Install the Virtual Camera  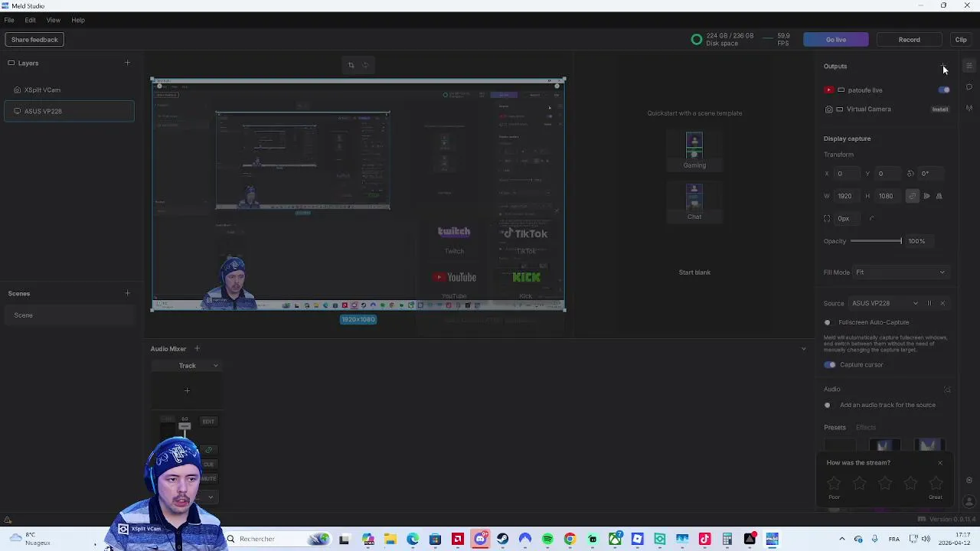pos(940,109)
